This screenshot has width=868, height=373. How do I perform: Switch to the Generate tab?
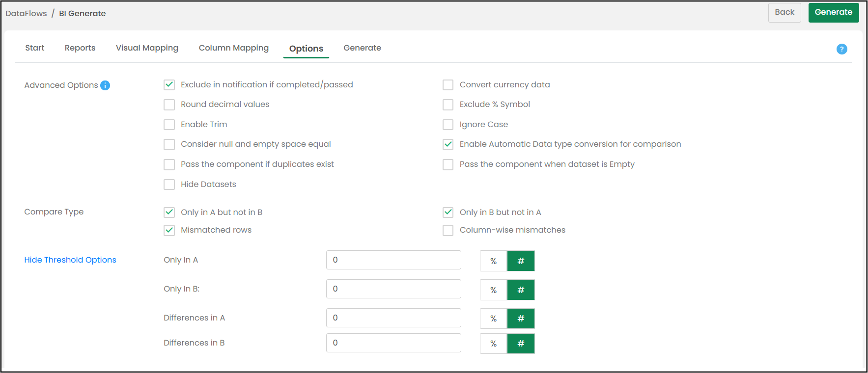pos(363,48)
